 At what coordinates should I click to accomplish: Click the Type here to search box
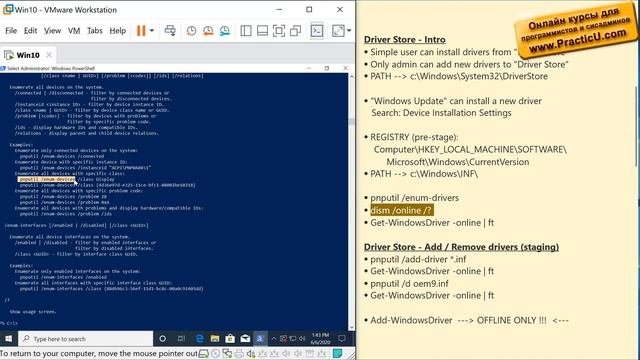click(x=86, y=339)
